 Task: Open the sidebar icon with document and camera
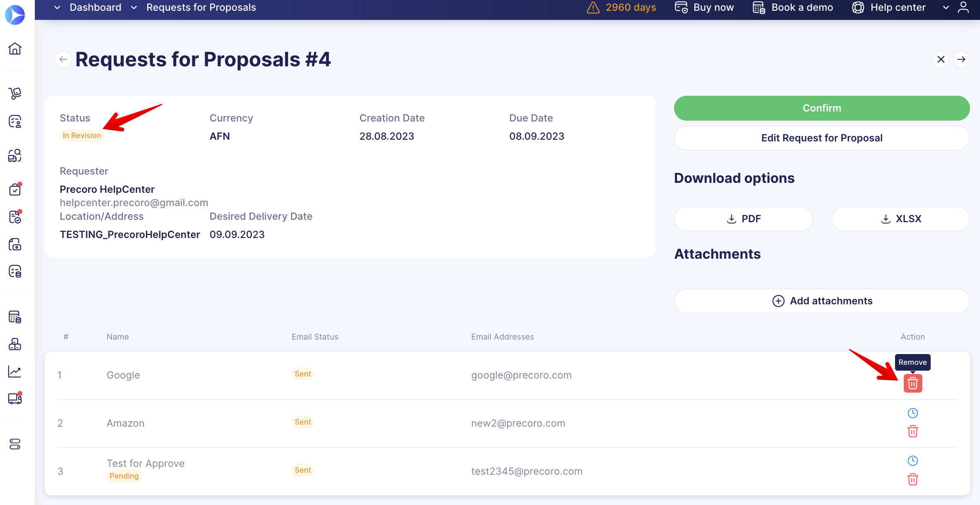tap(15, 245)
